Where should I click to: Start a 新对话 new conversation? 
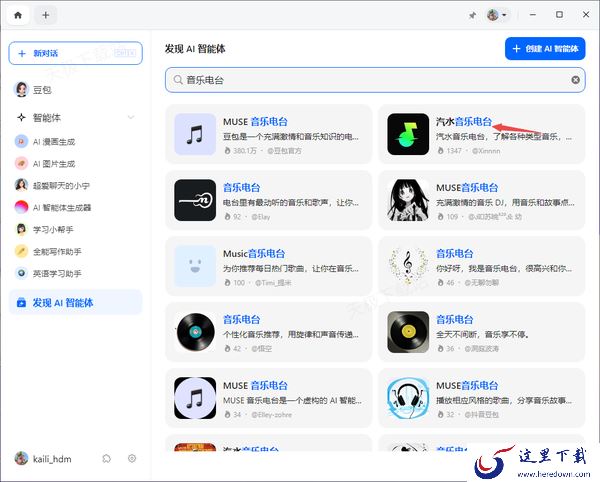click(75, 53)
